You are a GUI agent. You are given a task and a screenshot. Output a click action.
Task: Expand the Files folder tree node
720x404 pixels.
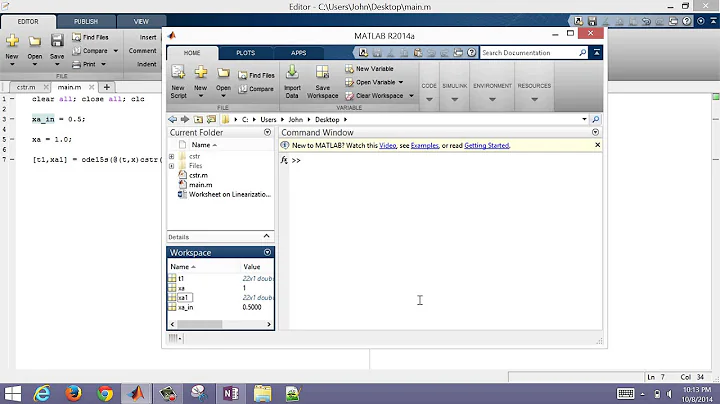click(172, 166)
